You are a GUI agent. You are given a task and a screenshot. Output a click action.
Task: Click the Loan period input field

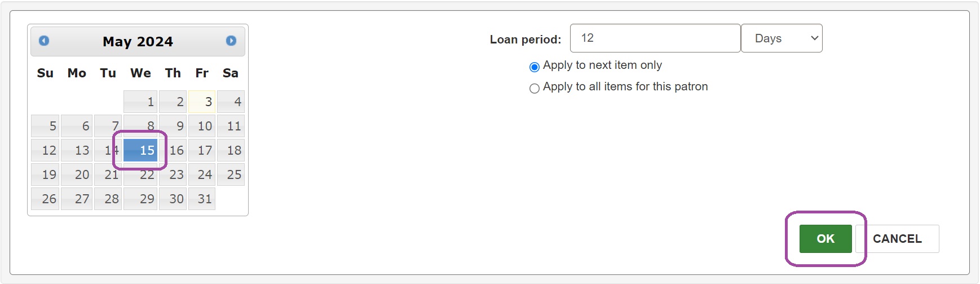[x=655, y=38]
